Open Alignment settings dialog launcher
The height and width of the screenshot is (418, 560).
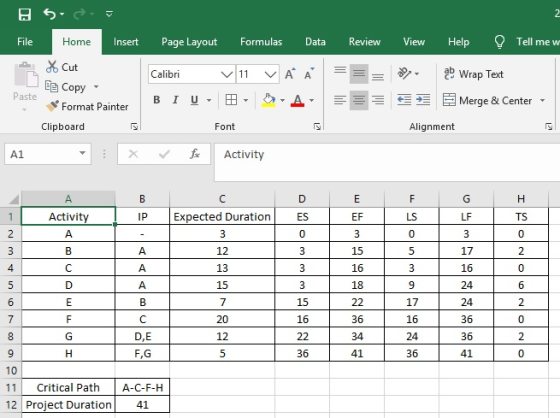549,126
